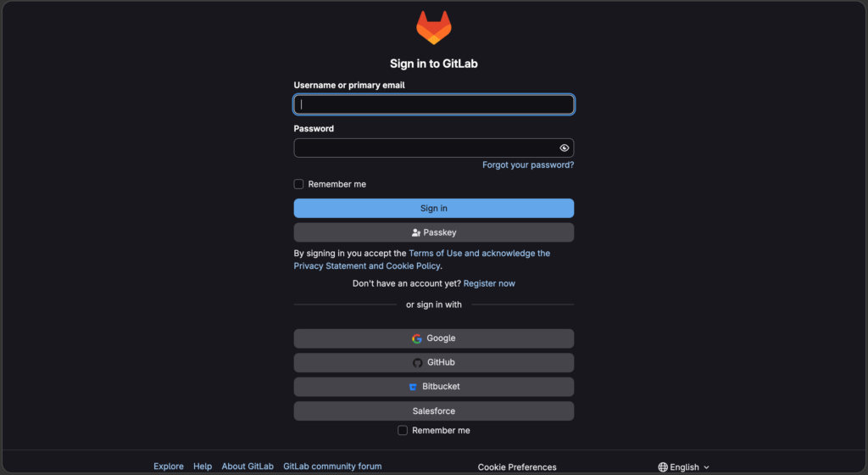Viewport: 868px width, 475px height.
Task: Expand the English language dropdown
Action: click(684, 467)
